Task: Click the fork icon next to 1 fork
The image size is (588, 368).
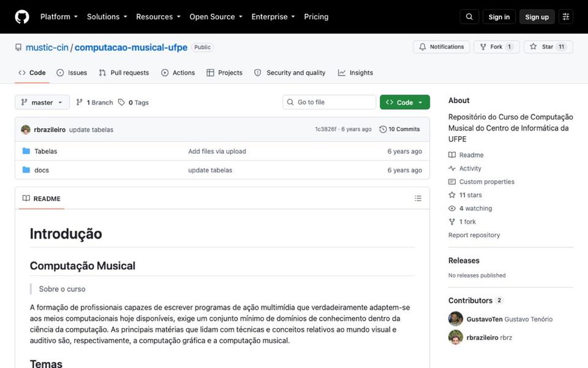Action: pyautogui.click(x=452, y=221)
